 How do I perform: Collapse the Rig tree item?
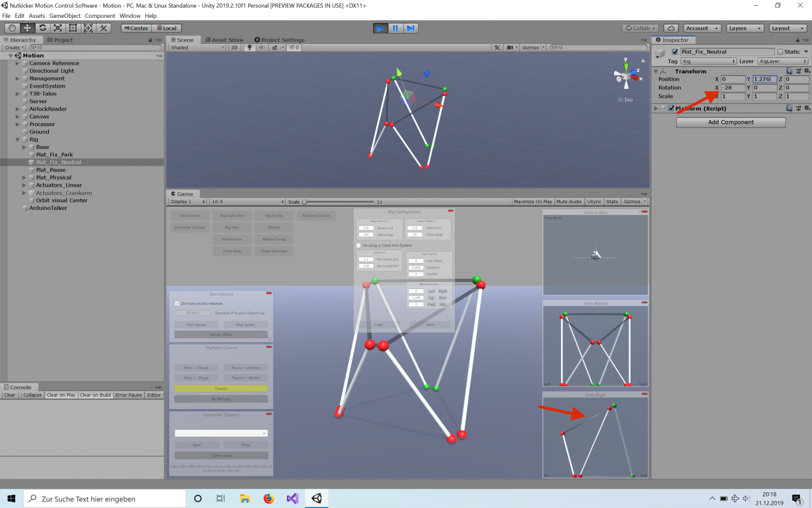pos(17,139)
